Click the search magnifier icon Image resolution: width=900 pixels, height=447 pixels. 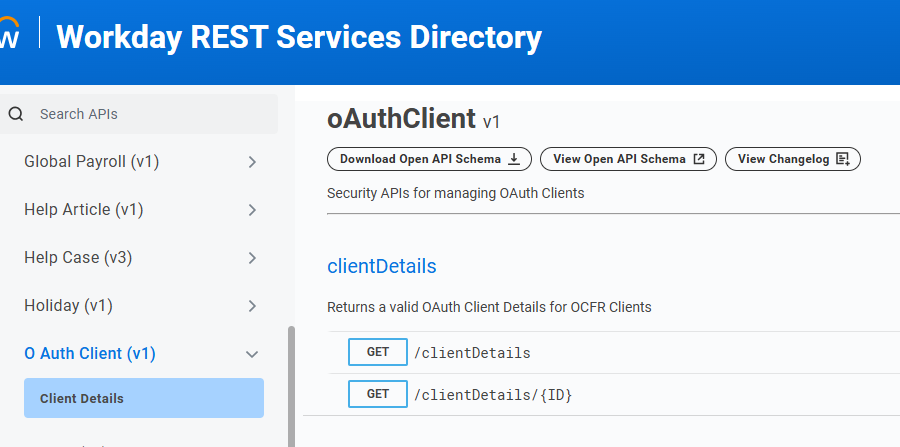(15, 114)
